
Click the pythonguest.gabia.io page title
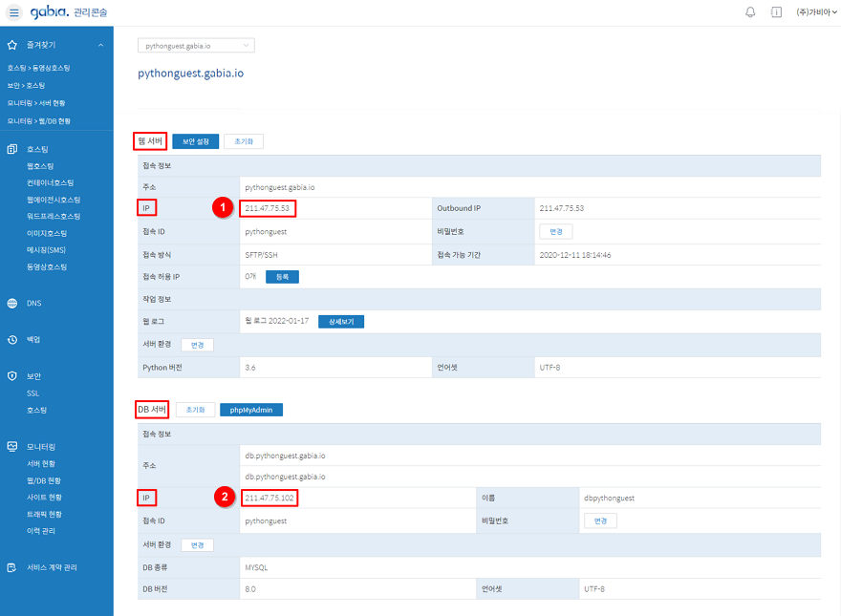(x=190, y=74)
